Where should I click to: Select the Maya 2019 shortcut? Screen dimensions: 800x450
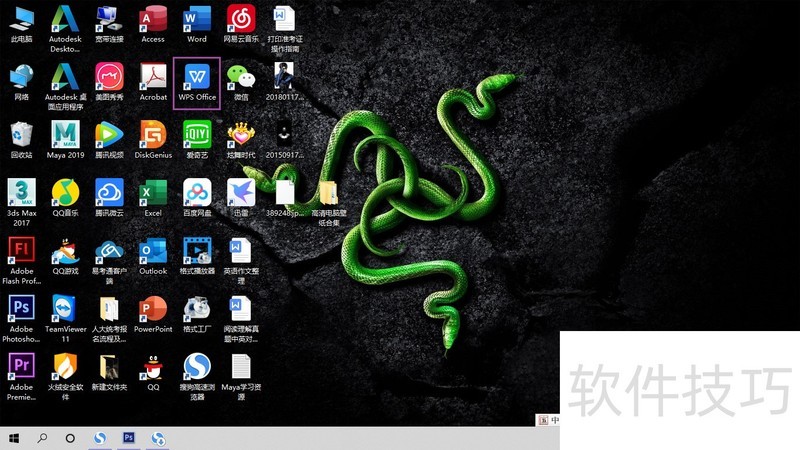[x=65, y=140]
